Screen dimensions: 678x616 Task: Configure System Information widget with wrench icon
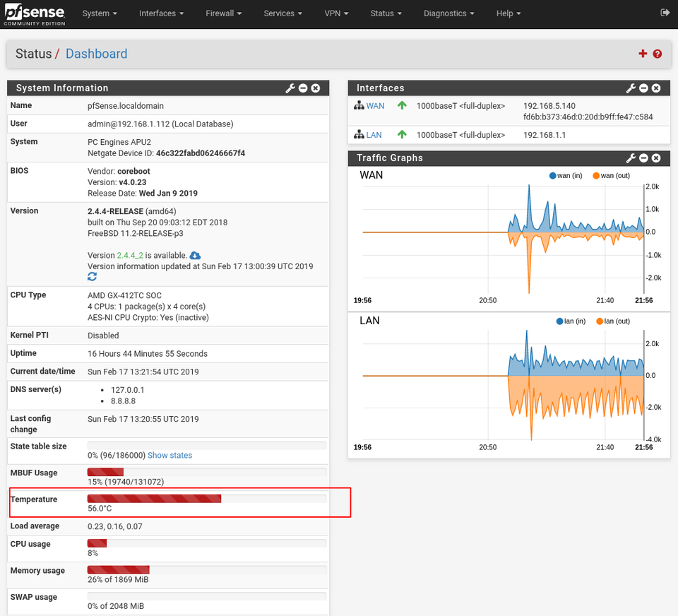click(x=290, y=88)
